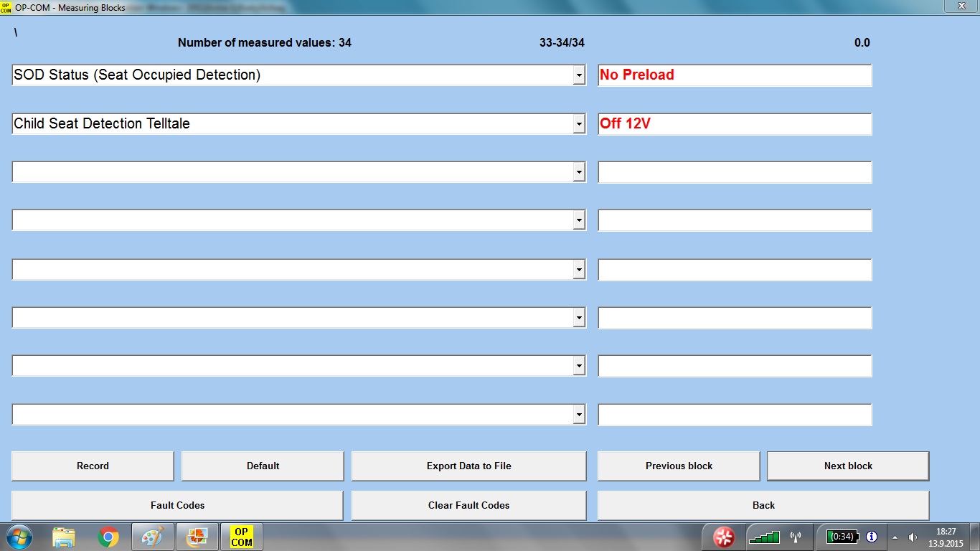
Task: Switch to the Paint taskbar icon
Action: (153, 537)
